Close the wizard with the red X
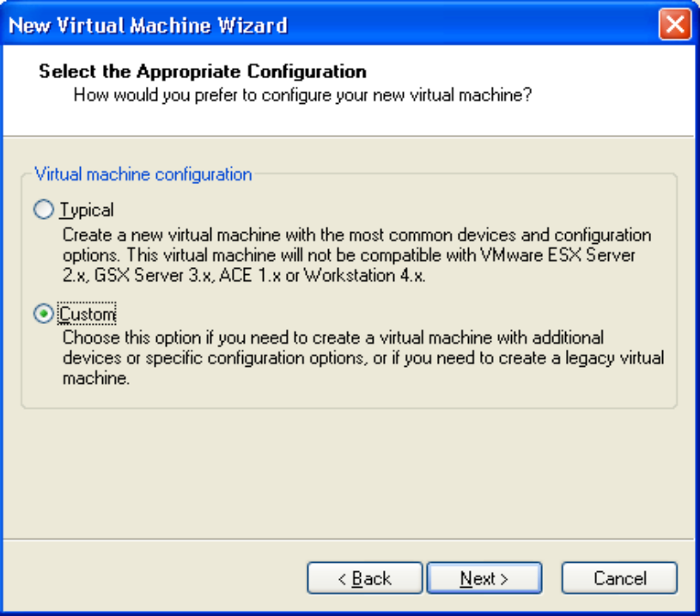The height and width of the screenshot is (616, 700). coord(674,25)
